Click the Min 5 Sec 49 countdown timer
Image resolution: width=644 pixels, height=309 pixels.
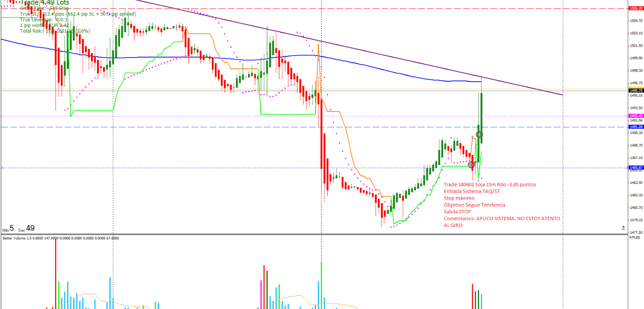pos(19,229)
